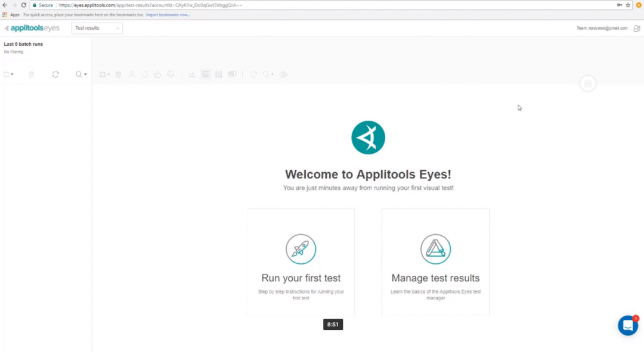Toggle the batch selection checkbox
Screen dimensions: 644x352
[x=6, y=74]
